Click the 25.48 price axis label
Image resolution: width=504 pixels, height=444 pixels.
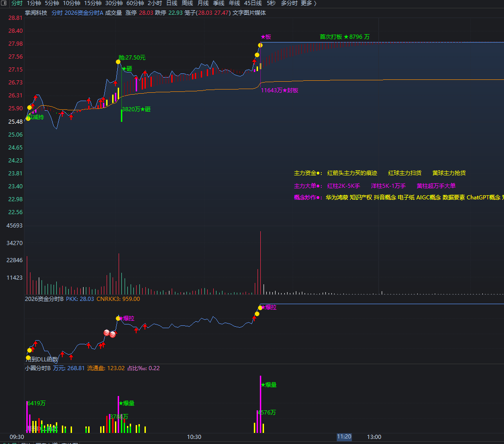click(15, 121)
